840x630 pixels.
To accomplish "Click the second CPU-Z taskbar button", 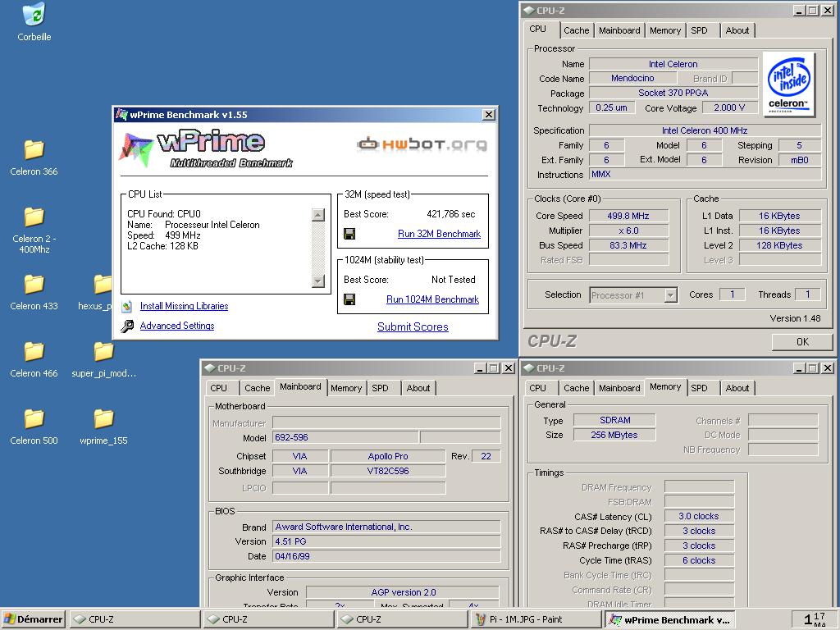I will pyautogui.click(x=268, y=619).
